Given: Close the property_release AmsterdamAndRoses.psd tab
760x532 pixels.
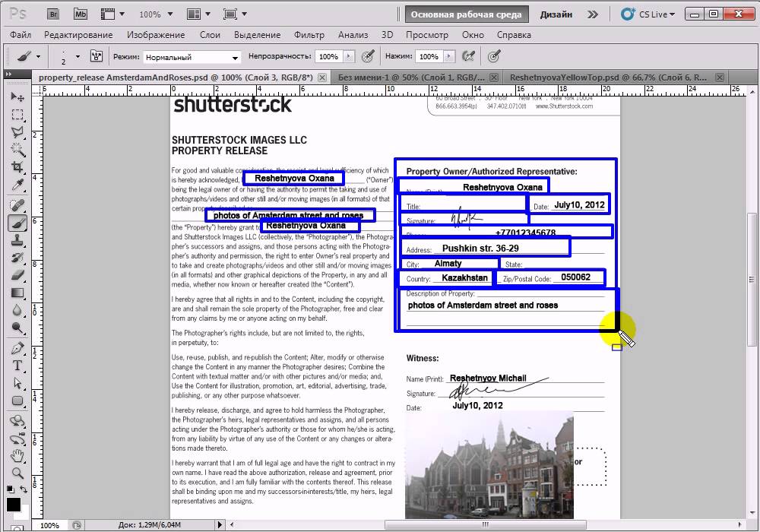Looking at the screenshot, I should [x=322, y=78].
